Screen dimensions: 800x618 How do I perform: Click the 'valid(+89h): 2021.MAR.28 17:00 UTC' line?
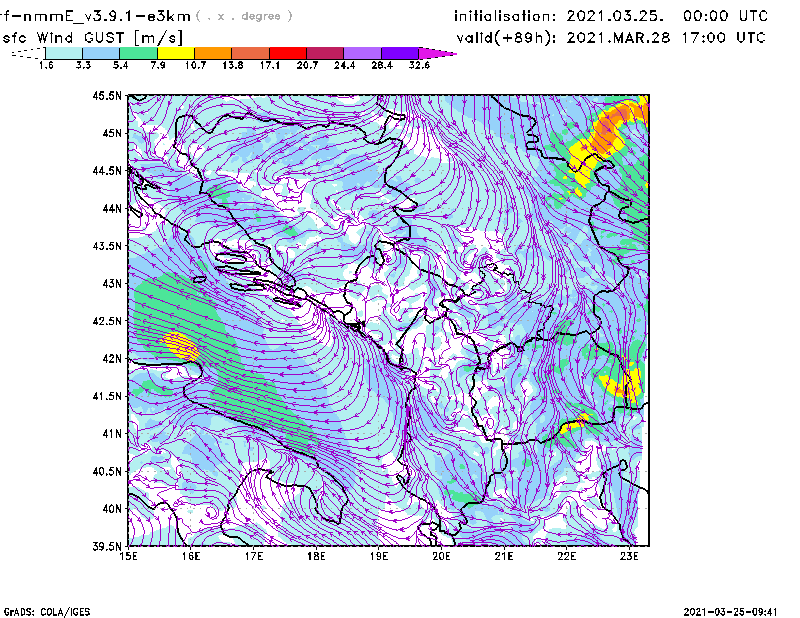click(x=611, y=38)
